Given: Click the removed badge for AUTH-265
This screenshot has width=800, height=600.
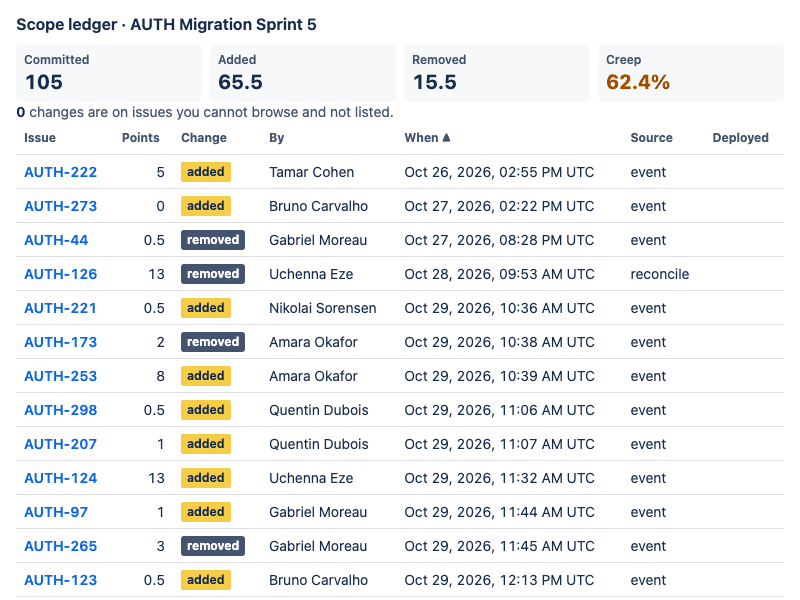Looking at the screenshot, I should (x=213, y=546).
